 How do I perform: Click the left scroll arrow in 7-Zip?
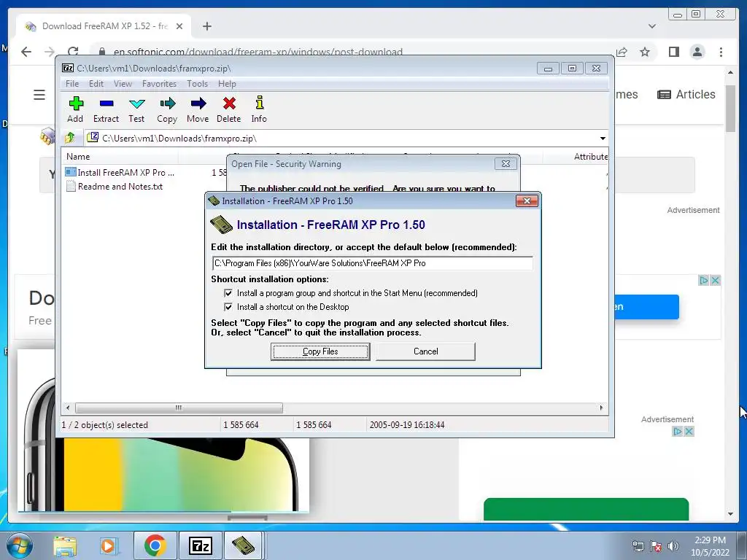pyautogui.click(x=68, y=408)
